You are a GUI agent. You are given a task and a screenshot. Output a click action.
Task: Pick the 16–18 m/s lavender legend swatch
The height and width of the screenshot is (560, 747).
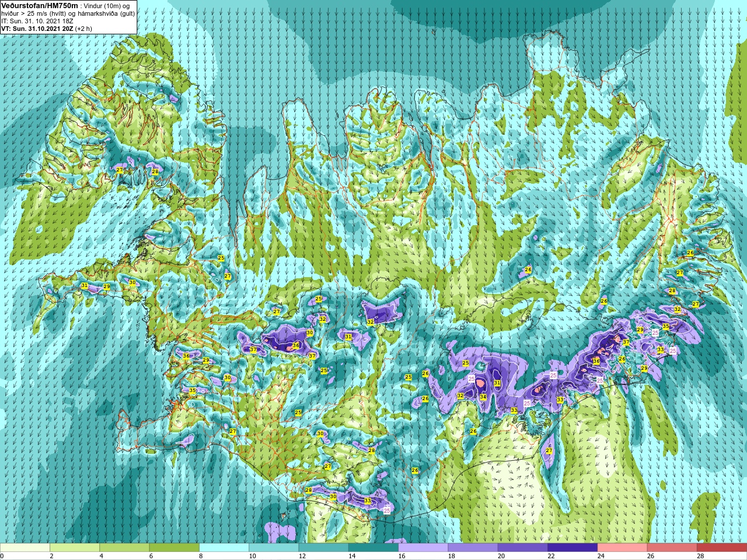click(x=423, y=548)
